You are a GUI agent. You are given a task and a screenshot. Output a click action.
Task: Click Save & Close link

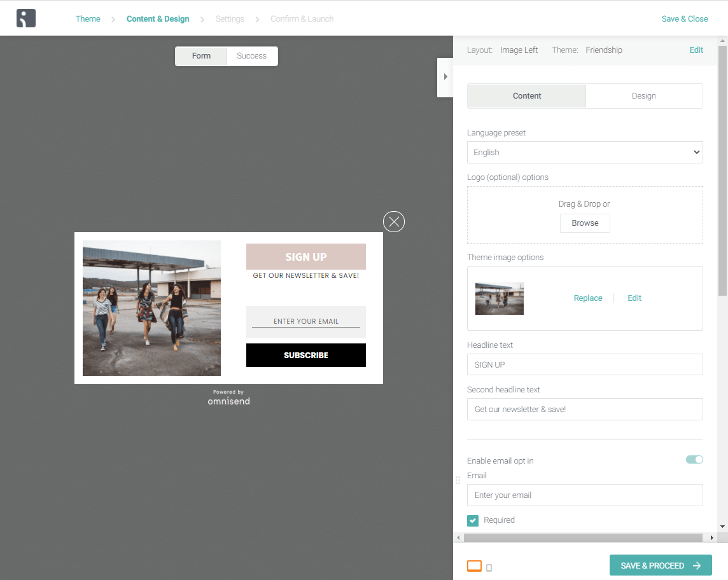[684, 19]
